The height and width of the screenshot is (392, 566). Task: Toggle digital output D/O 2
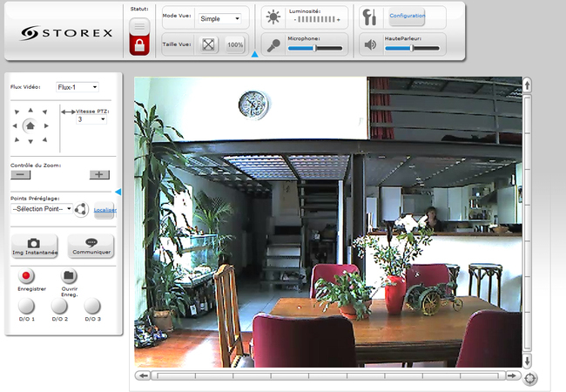59,306
